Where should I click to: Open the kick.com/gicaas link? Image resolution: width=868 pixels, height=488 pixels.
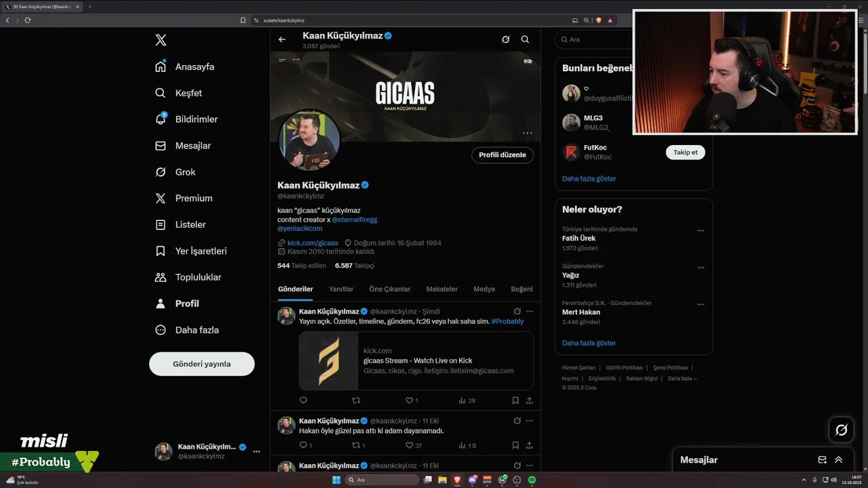[x=313, y=243]
